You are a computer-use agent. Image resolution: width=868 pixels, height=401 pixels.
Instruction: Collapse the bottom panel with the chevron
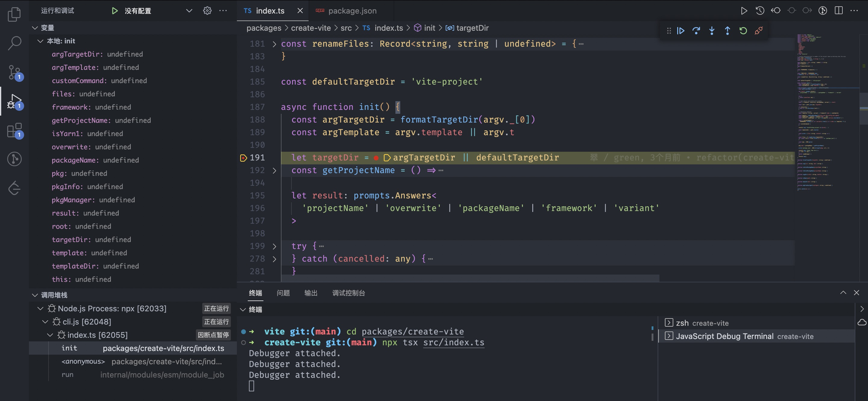[x=843, y=293]
